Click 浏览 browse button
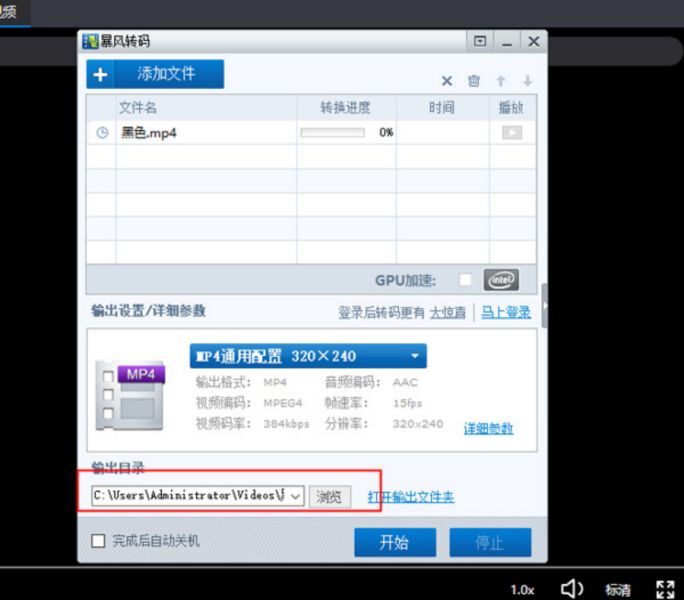The image size is (684, 600). point(329,497)
